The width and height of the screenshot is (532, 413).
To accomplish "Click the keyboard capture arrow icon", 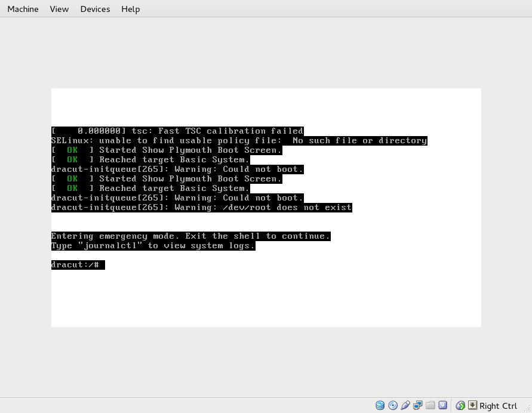I will tap(472, 405).
